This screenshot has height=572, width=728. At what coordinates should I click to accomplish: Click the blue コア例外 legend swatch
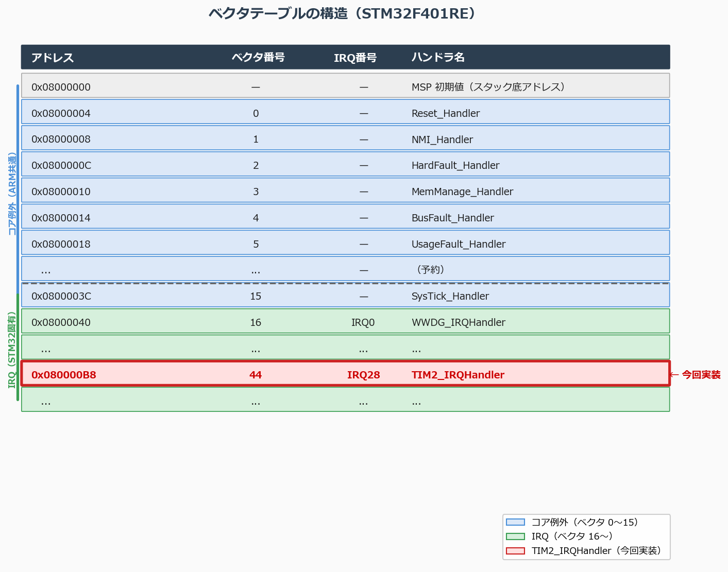coord(515,522)
